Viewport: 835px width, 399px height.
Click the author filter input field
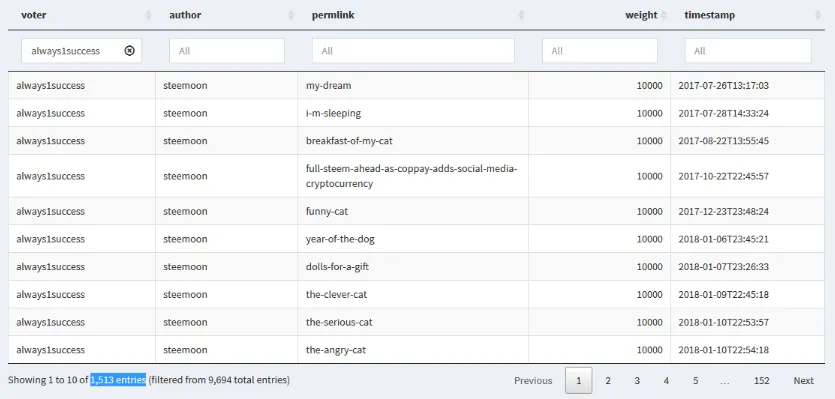(x=227, y=51)
